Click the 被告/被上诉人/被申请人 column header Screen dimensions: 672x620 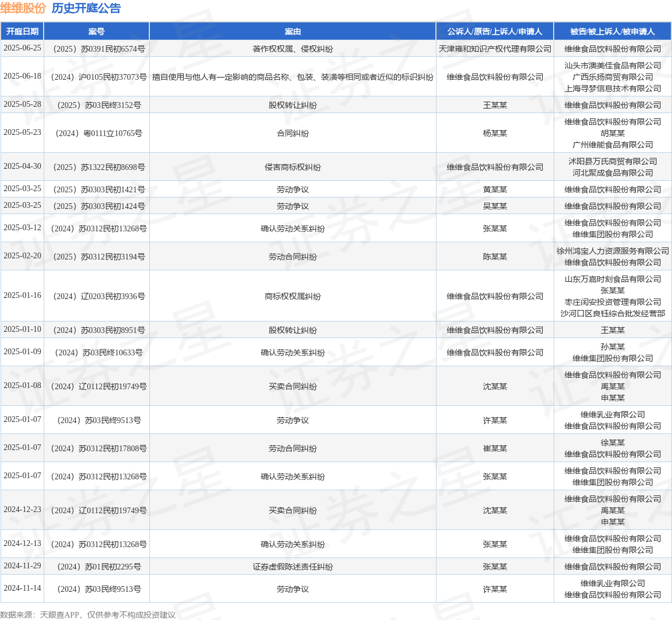pyautogui.click(x=612, y=31)
